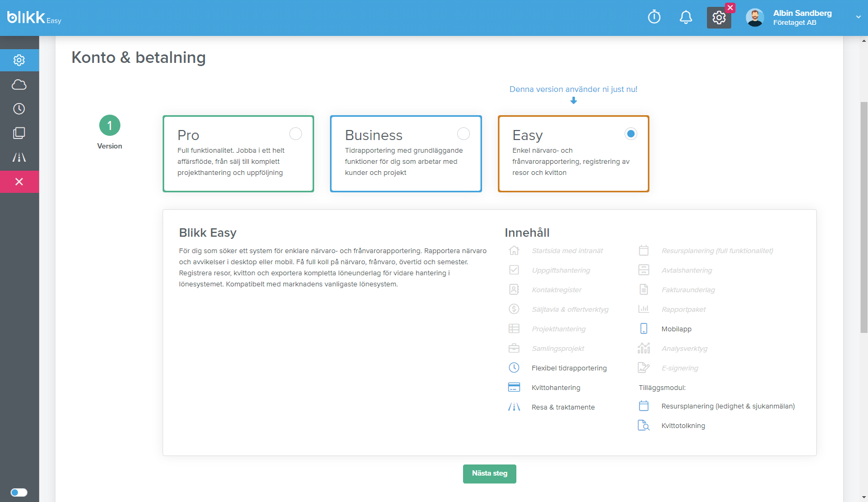The image size is (868, 502).
Task: Select the Easy version radio button
Action: [630, 134]
